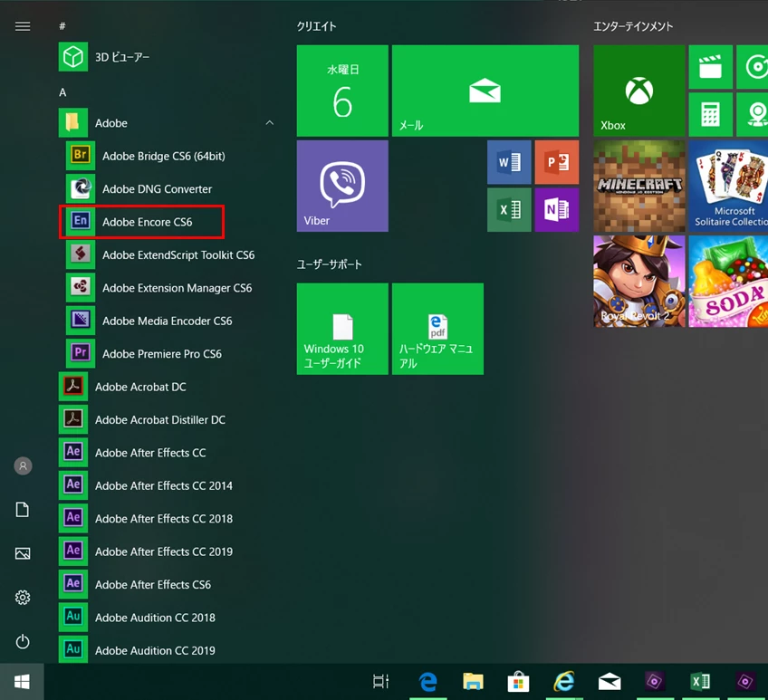Open the Candy Crush Soda tile
The height and width of the screenshot is (700, 768).
pyautogui.click(x=728, y=281)
